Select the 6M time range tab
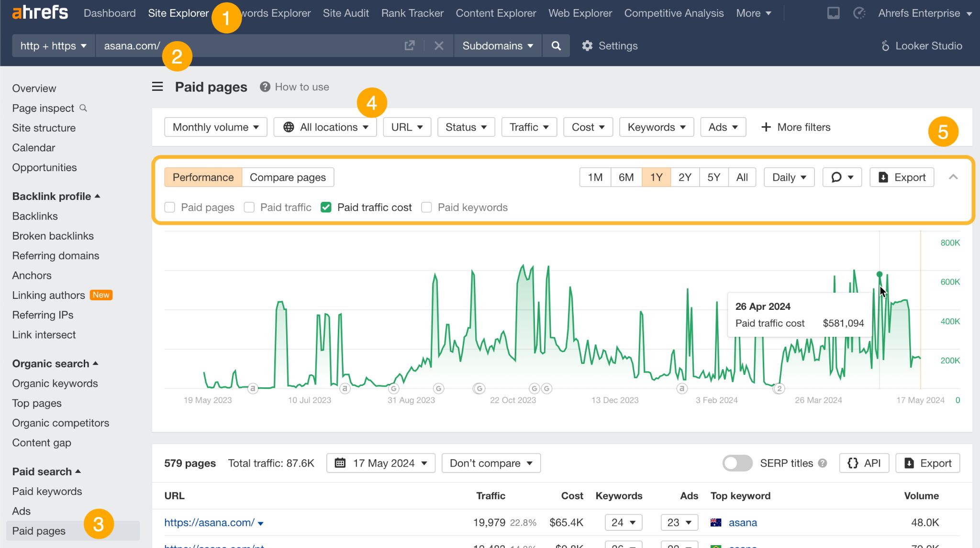Viewport: 980px width, 548px height. tap(626, 177)
